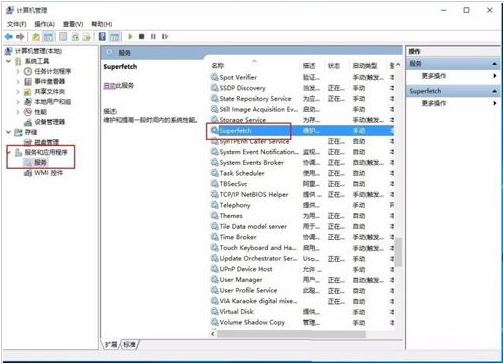Collapse the 存储 tree node
This screenshot has width=504, height=364.
click(8, 132)
